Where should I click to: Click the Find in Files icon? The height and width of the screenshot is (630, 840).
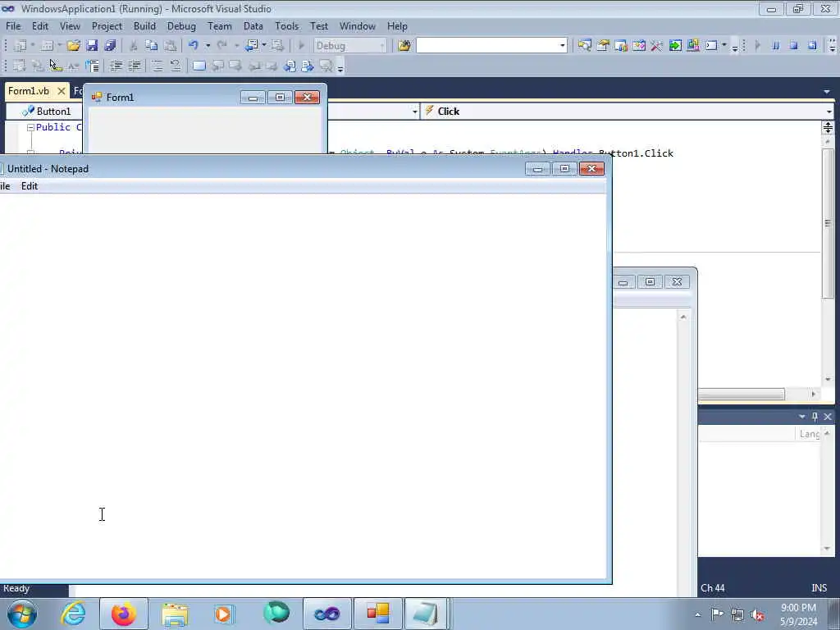pyautogui.click(x=404, y=46)
